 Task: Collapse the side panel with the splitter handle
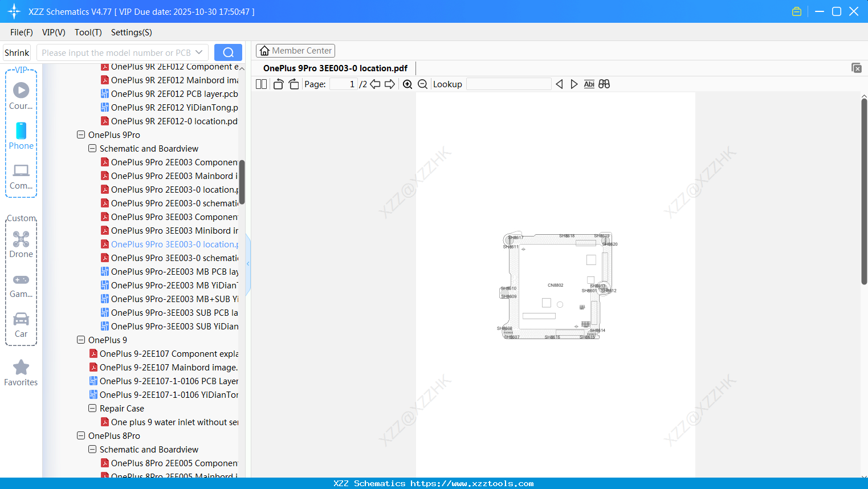tap(248, 264)
